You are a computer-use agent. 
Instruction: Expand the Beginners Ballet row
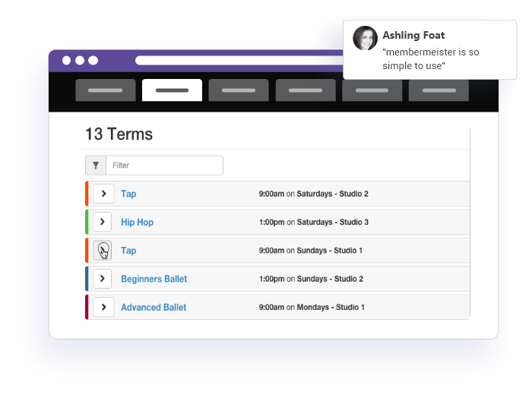click(103, 279)
